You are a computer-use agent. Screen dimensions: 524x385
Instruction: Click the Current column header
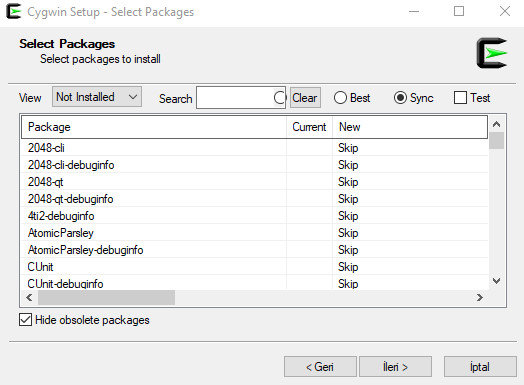(x=309, y=127)
